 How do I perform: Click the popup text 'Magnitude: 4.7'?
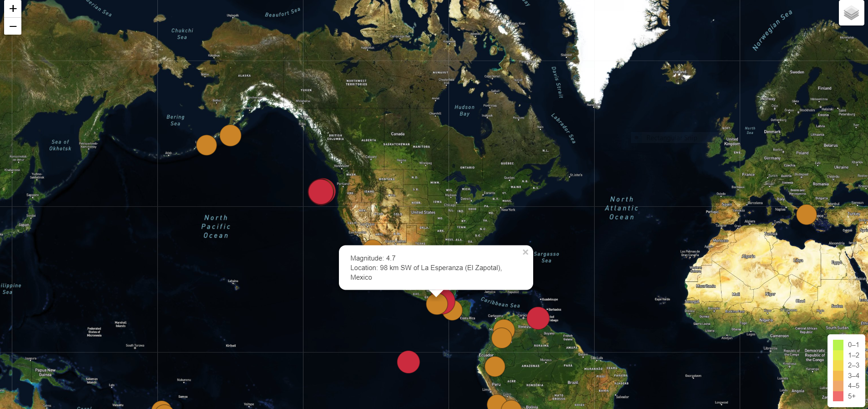[x=373, y=258]
